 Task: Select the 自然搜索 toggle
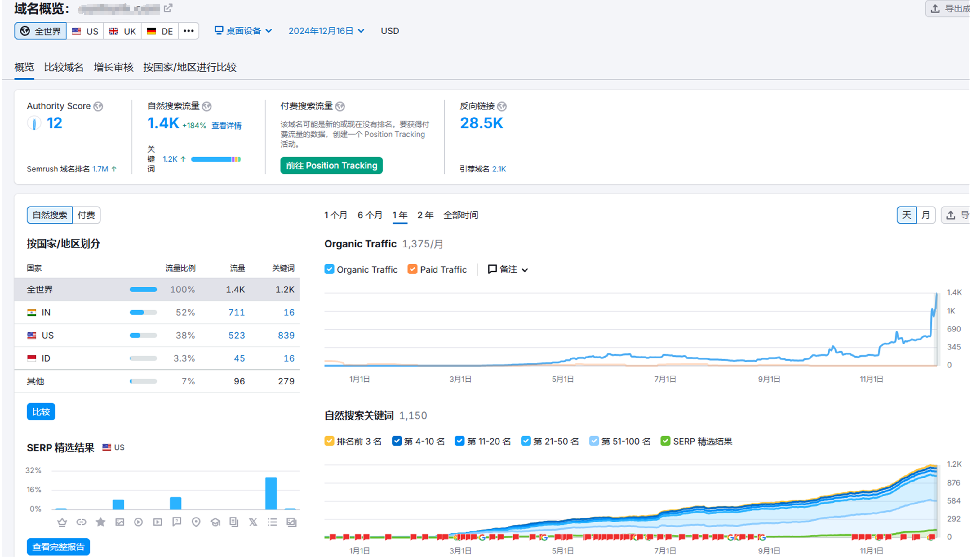tap(50, 216)
